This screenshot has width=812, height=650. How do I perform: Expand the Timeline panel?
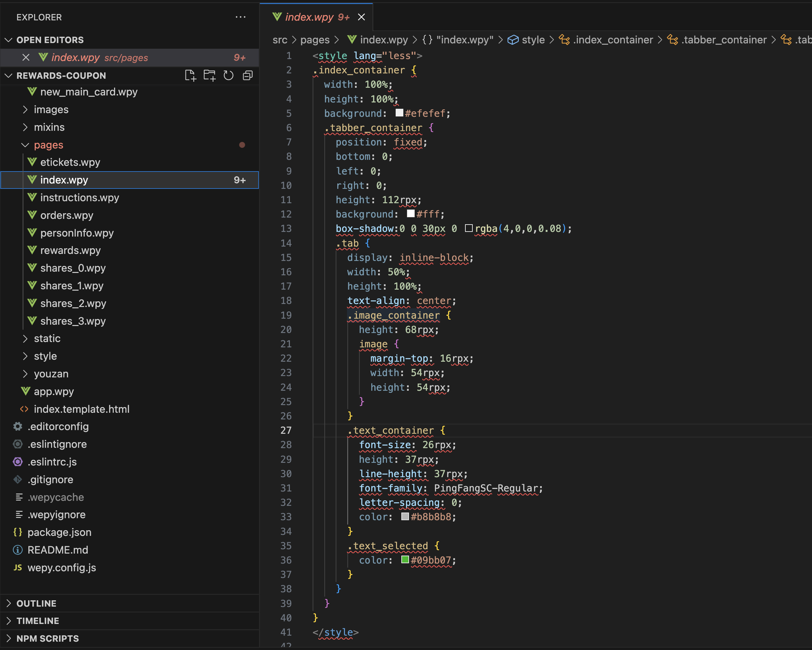click(x=129, y=621)
